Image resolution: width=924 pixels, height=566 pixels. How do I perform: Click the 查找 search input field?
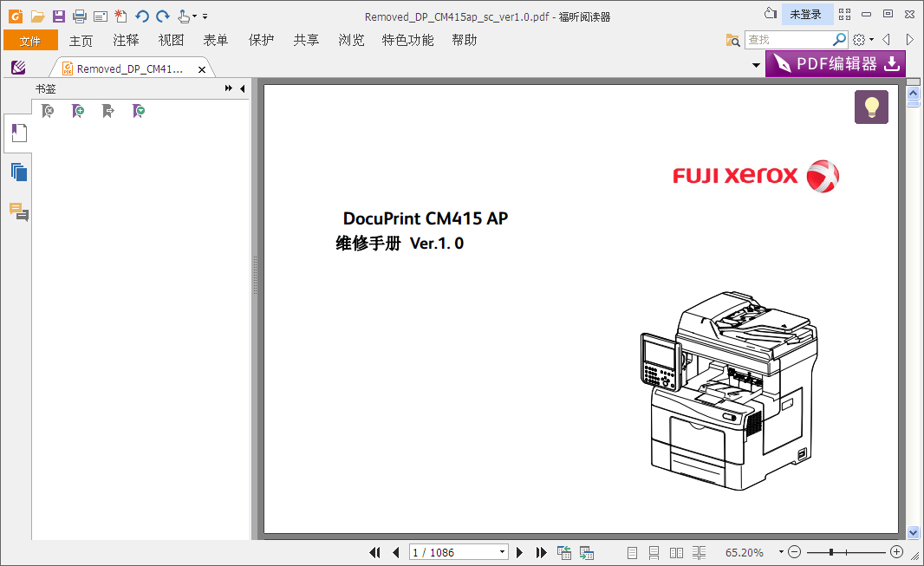[x=789, y=40]
